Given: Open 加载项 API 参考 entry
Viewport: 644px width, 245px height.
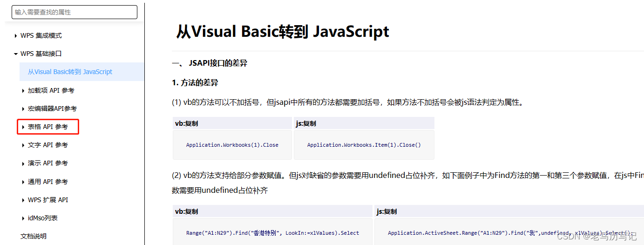Looking at the screenshot, I should [51, 91].
